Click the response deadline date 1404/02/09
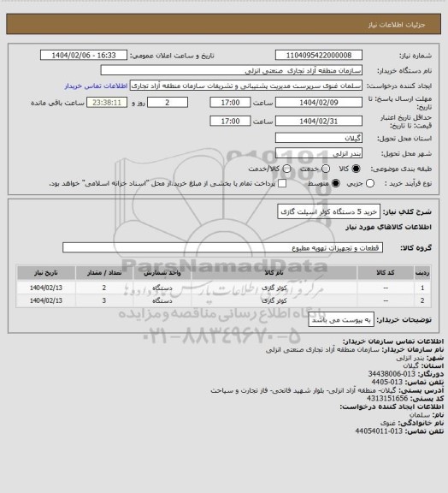This screenshot has height=493, width=448. click(x=319, y=103)
